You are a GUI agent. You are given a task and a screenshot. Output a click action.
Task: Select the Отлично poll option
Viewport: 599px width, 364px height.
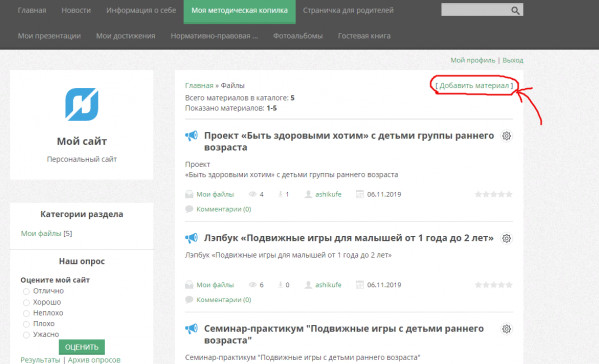tap(26, 291)
